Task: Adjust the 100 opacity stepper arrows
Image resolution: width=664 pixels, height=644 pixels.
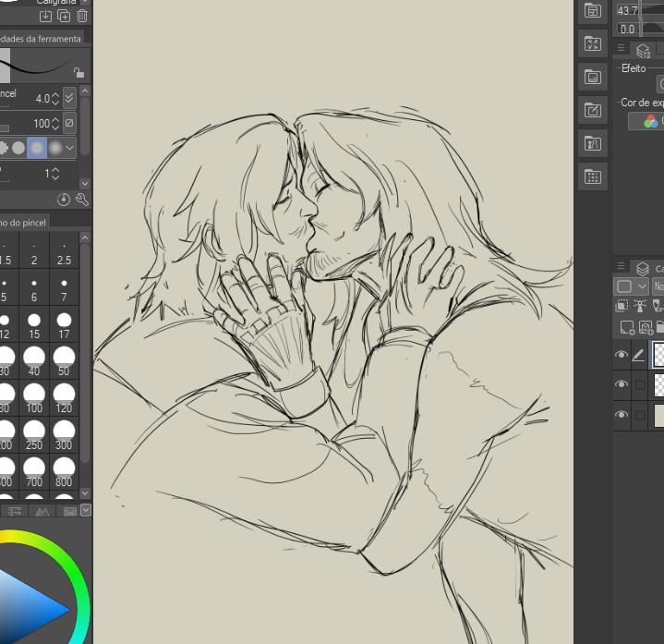Action: pyautogui.click(x=55, y=124)
